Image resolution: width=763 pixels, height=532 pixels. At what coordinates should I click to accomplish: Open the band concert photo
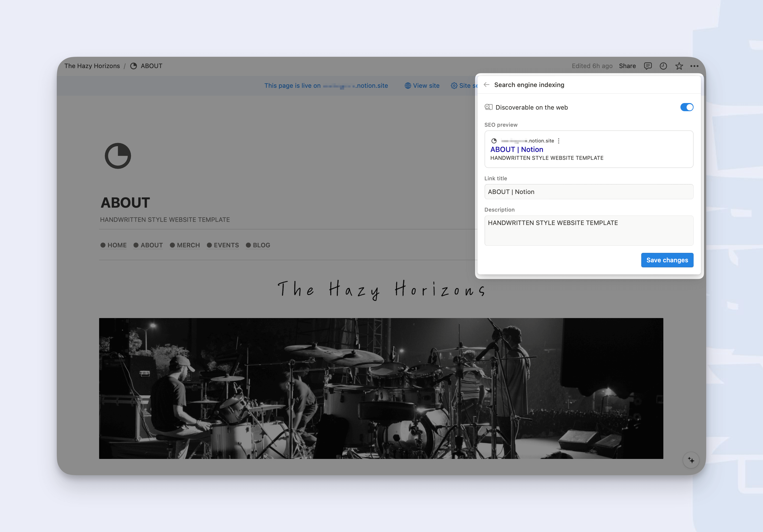pos(381,388)
